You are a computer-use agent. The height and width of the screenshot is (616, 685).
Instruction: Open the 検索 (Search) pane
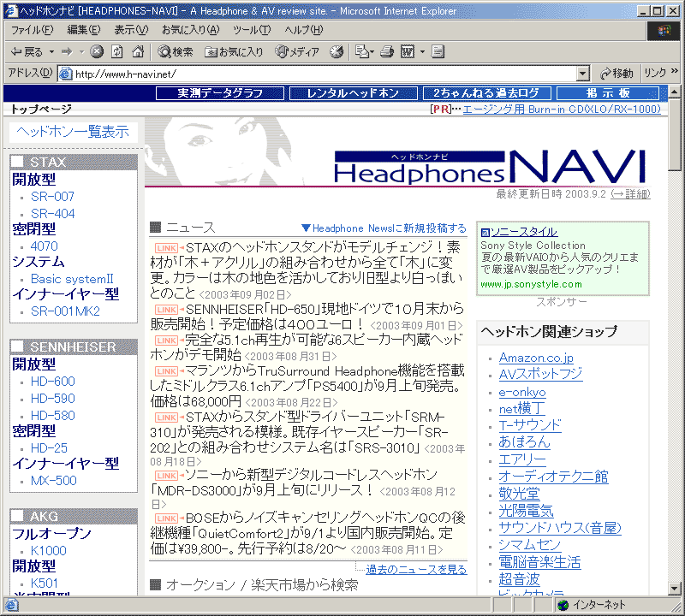pyautogui.click(x=176, y=52)
